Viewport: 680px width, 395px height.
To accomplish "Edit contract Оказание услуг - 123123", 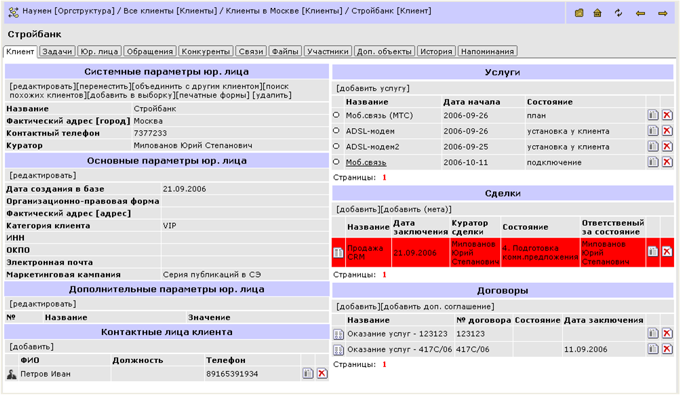I will pos(653,333).
